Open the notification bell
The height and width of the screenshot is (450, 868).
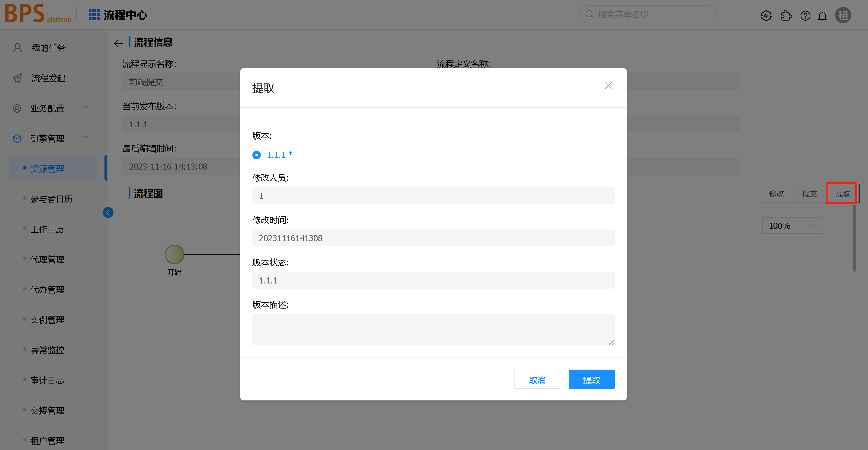(x=822, y=15)
